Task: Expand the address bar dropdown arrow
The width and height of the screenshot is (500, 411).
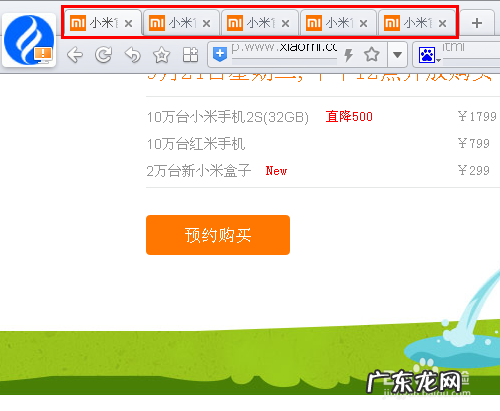Action: tap(397, 54)
